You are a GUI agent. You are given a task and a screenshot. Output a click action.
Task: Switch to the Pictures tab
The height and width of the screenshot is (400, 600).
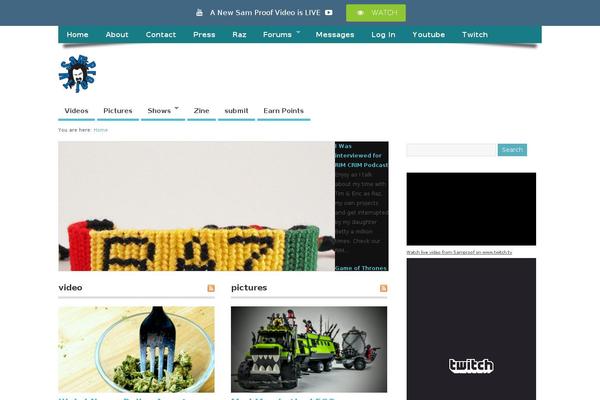(x=118, y=111)
